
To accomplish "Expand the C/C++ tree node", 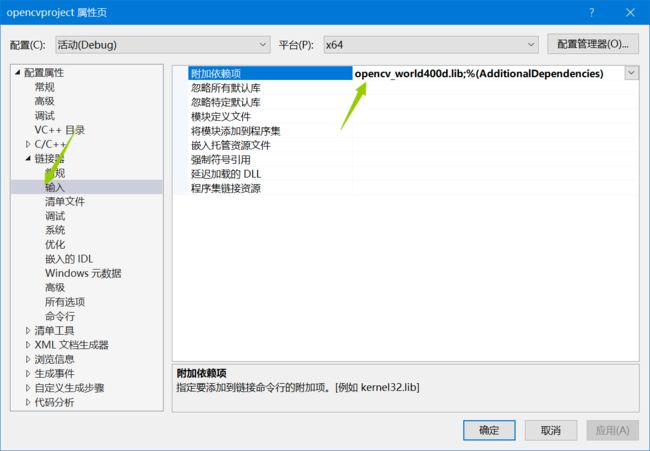I will [28, 144].
